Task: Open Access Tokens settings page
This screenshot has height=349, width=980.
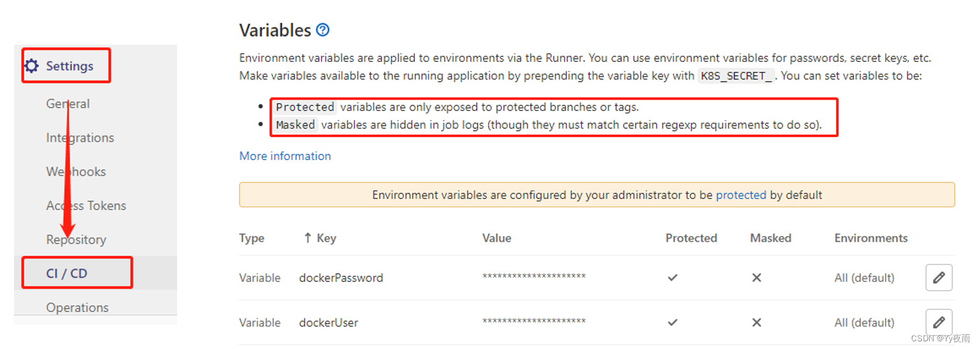Action: tap(86, 205)
